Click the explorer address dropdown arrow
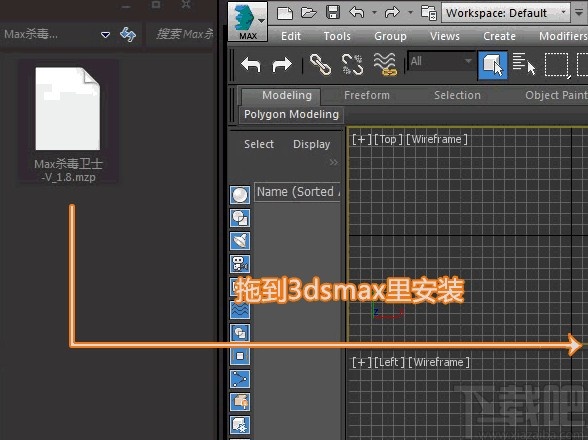 click(x=105, y=35)
